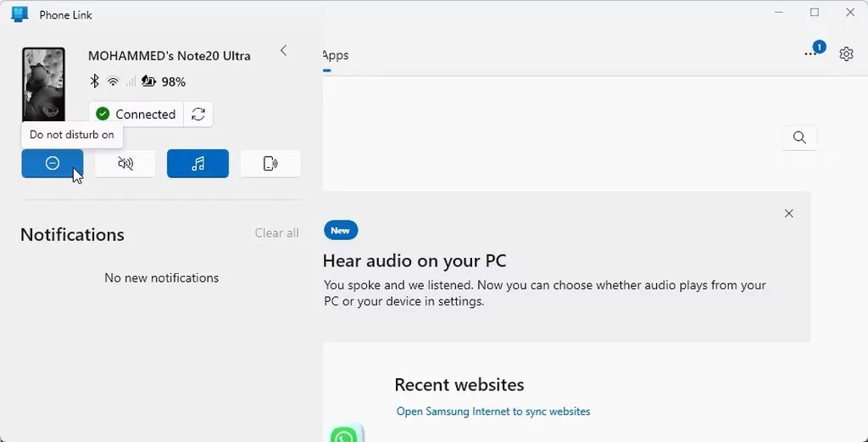Toggle the music audio player button
The height and width of the screenshot is (442, 868).
pyautogui.click(x=198, y=164)
